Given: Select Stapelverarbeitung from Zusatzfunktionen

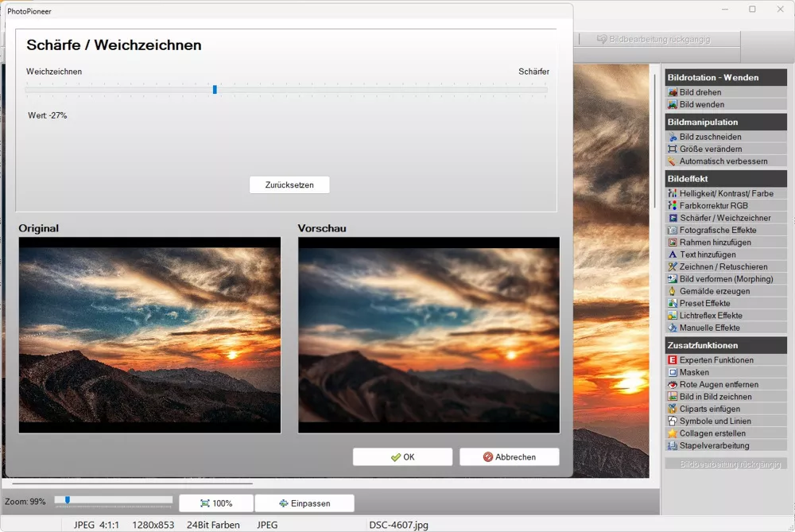Looking at the screenshot, I should click(x=714, y=446).
